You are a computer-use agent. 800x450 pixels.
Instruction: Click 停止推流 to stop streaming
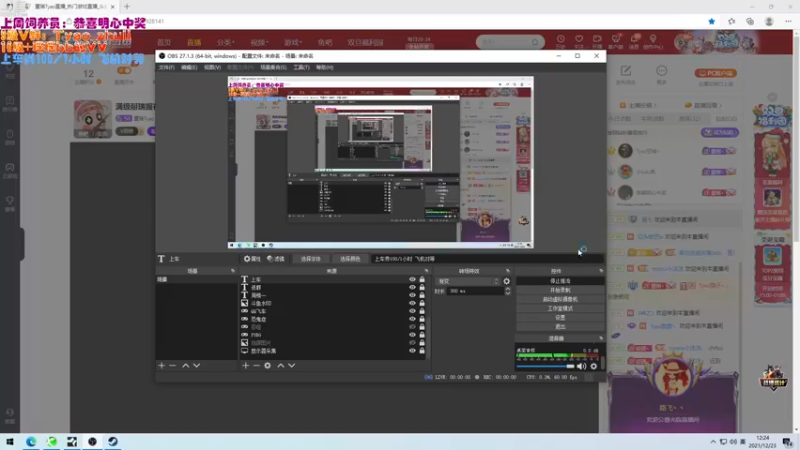560,281
